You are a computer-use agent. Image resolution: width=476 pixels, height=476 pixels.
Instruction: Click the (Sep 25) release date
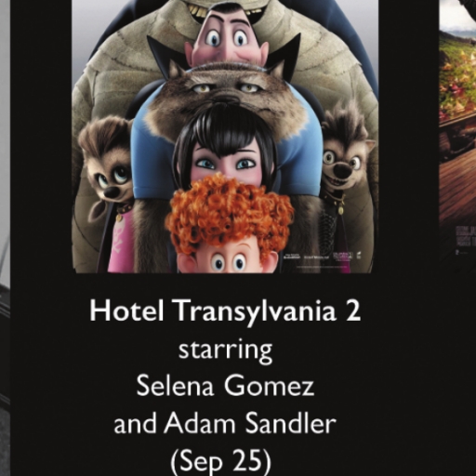pyautogui.click(x=220, y=461)
